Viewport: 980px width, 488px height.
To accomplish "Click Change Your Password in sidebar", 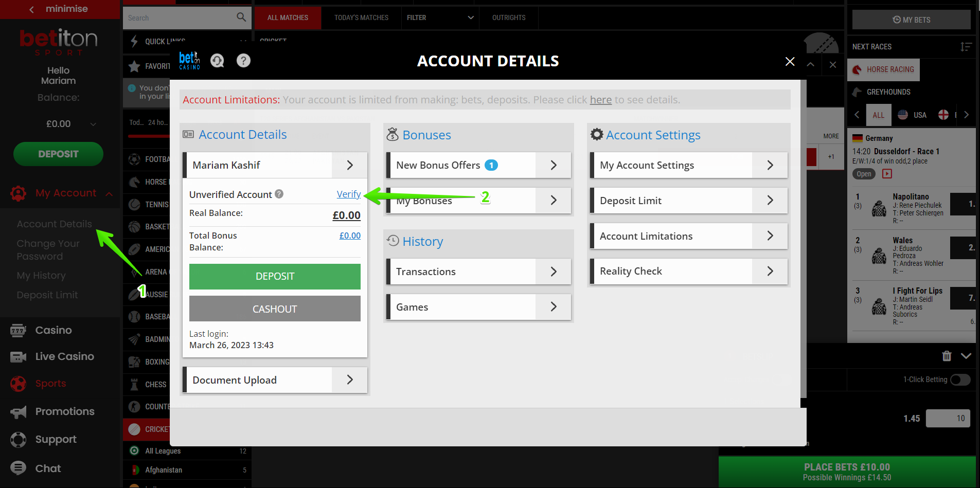I will pyautogui.click(x=48, y=250).
